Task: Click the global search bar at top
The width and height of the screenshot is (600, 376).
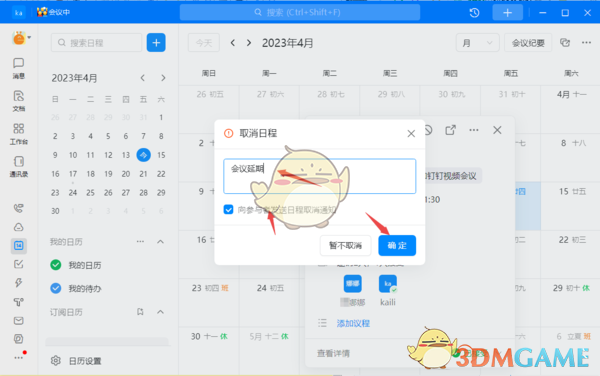Action: (x=300, y=13)
